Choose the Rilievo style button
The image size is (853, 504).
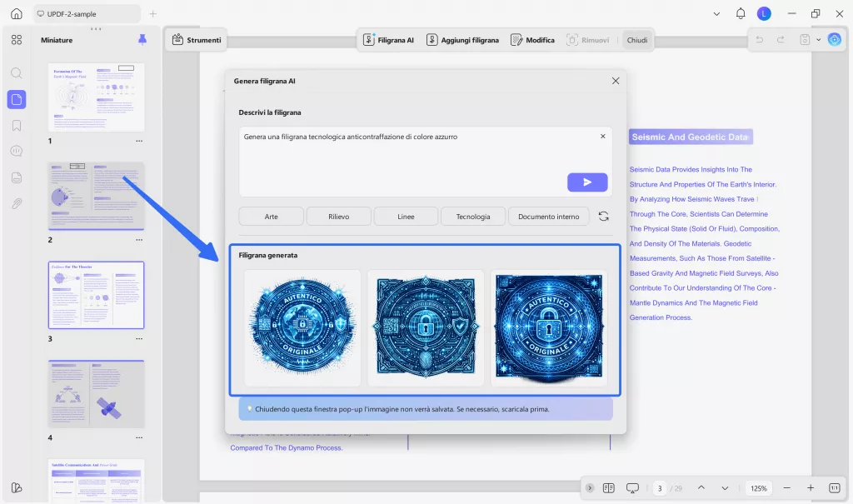(x=338, y=216)
